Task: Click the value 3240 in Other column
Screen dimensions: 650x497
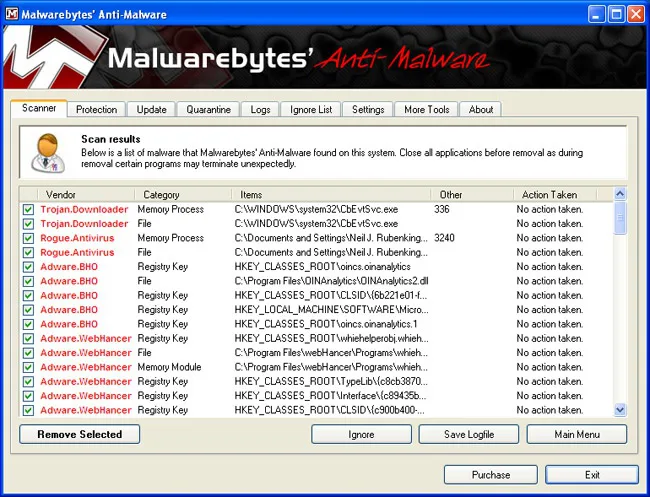Action: (444, 238)
